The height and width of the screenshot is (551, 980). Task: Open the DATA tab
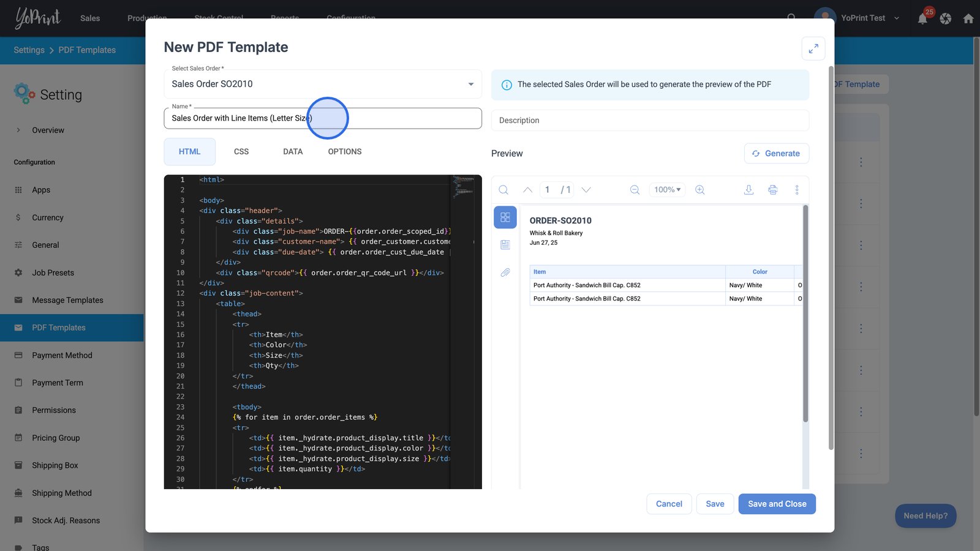(x=293, y=152)
